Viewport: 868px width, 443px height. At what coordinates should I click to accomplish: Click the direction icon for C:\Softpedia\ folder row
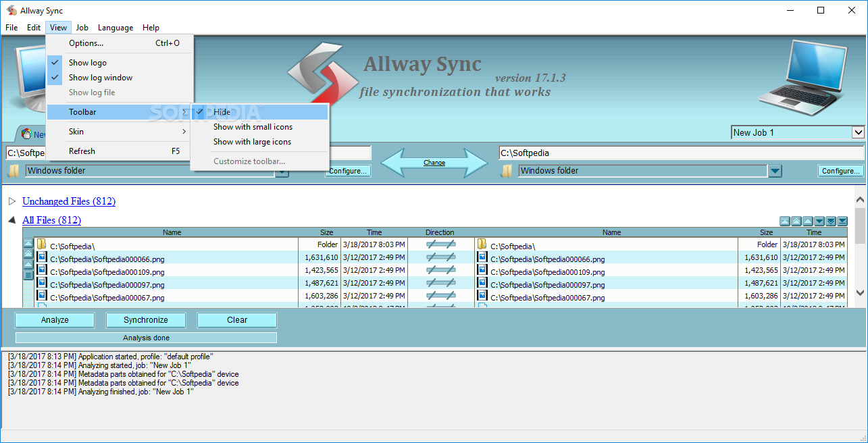tap(440, 244)
